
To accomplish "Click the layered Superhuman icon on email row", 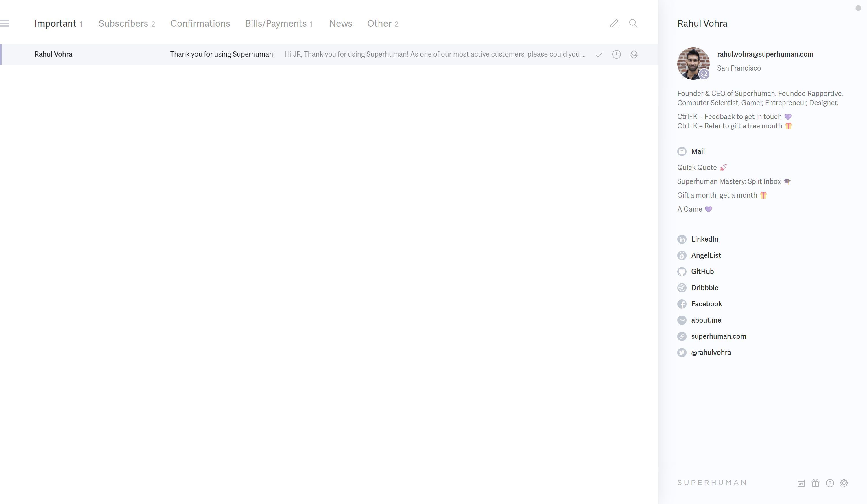I will 634,54.
